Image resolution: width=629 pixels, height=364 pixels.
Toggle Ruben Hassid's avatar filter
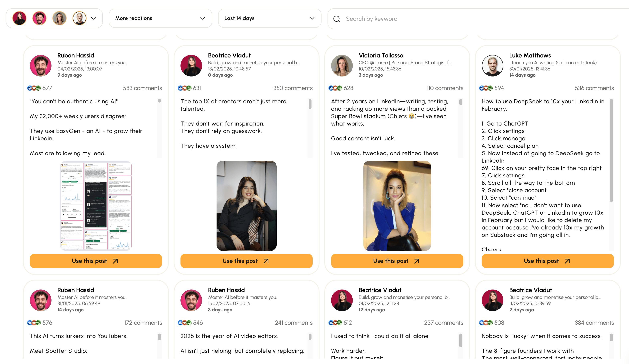tap(39, 18)
